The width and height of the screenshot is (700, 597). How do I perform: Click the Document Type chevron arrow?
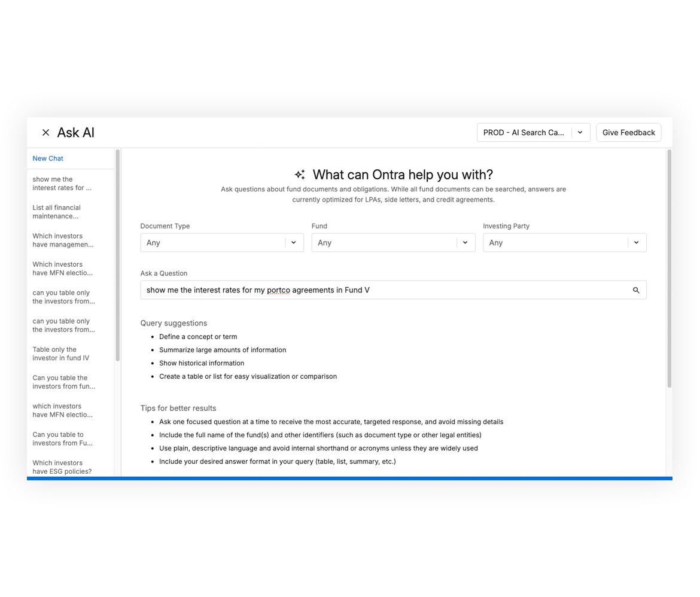tap(294, 242)
